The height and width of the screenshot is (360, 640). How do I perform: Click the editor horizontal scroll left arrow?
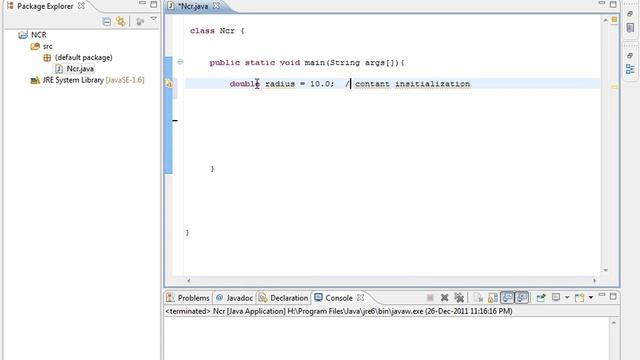pyautogui.click(x=189, y=280)
